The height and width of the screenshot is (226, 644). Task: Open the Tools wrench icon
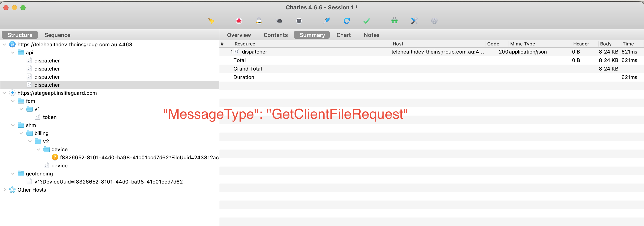pyautogui.click(x=414, y=21)
